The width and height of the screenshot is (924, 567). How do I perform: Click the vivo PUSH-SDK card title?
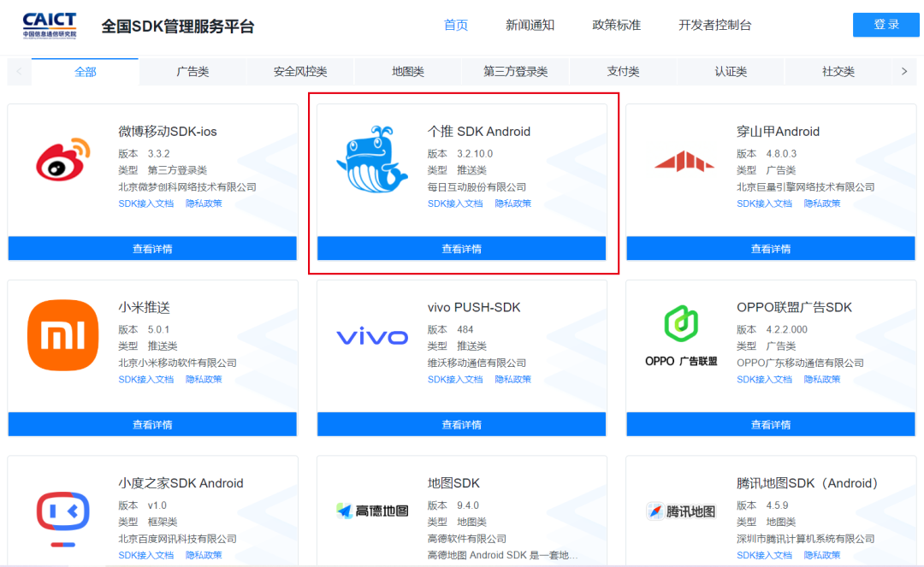click(x=474, y=307)
